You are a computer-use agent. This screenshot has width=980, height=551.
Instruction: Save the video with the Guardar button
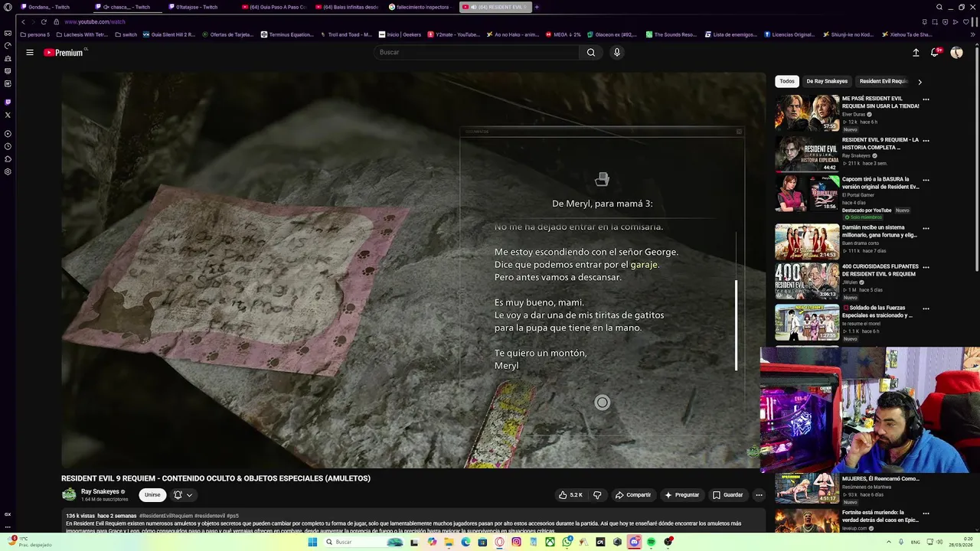pos(728,495)
